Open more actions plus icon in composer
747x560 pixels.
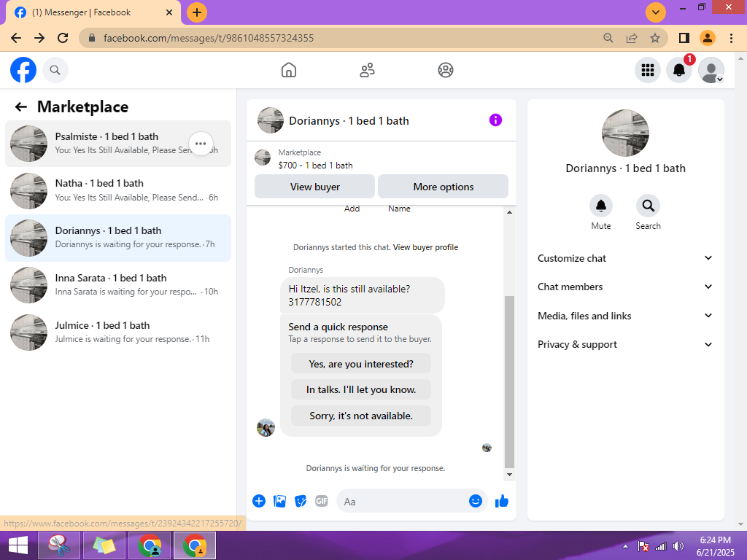[x=259, y=501]
